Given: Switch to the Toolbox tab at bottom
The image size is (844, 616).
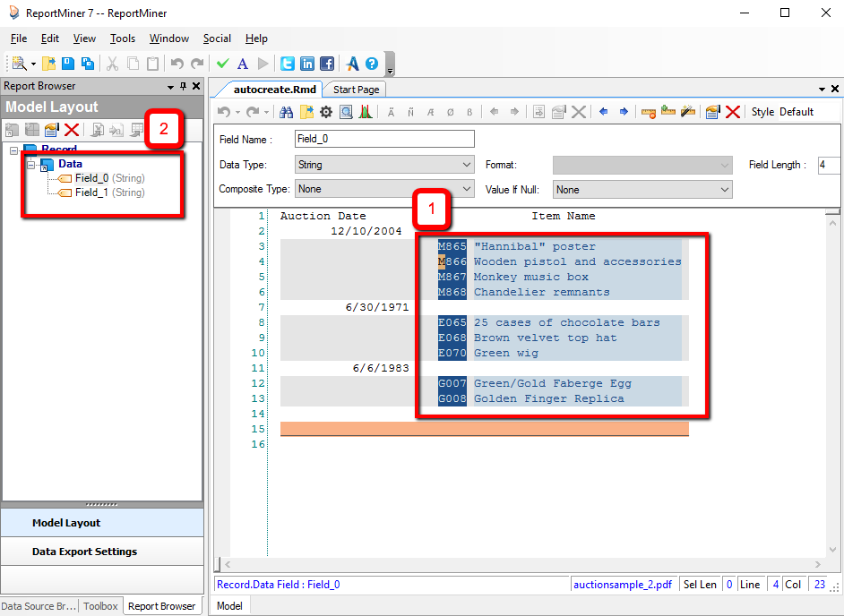Looking at the screenshot, I should (100, 606).
